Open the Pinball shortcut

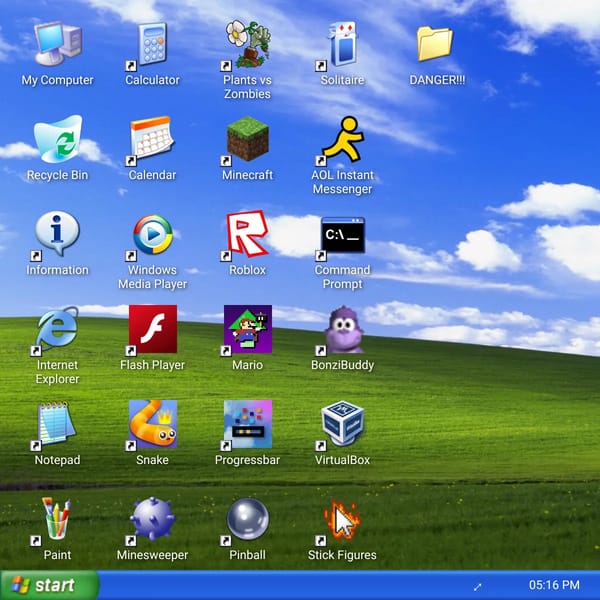[x=248, y=519]
